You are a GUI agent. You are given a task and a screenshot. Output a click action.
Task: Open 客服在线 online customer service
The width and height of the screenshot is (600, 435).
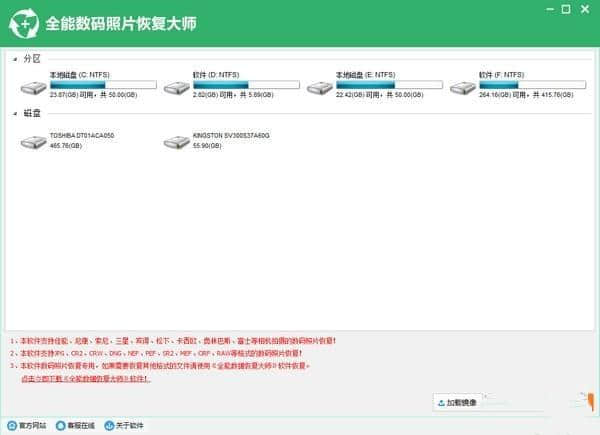click(82, 426)
